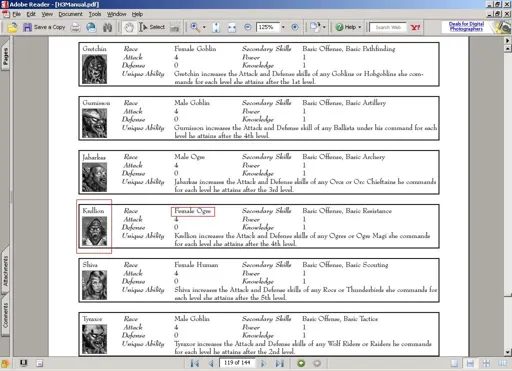
Task: Click the monitor icon in status bar
Action: 23,363
